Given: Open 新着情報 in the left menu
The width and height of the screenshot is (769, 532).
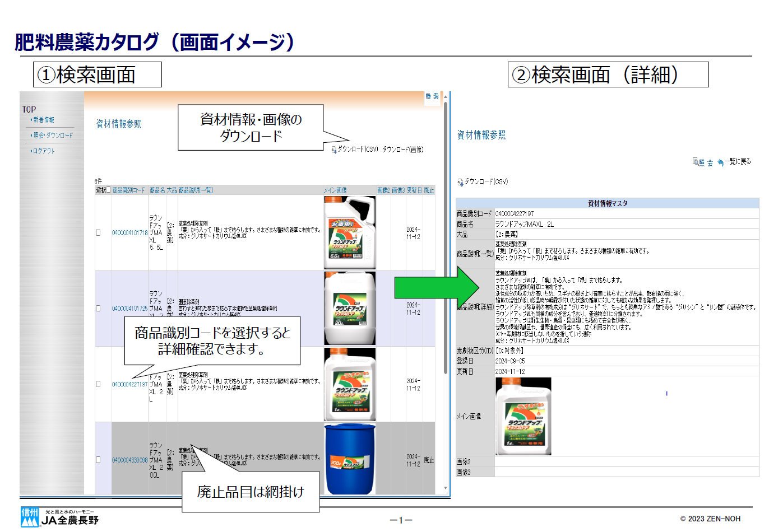Looking at the screenshot, I should tap(44, 120).
